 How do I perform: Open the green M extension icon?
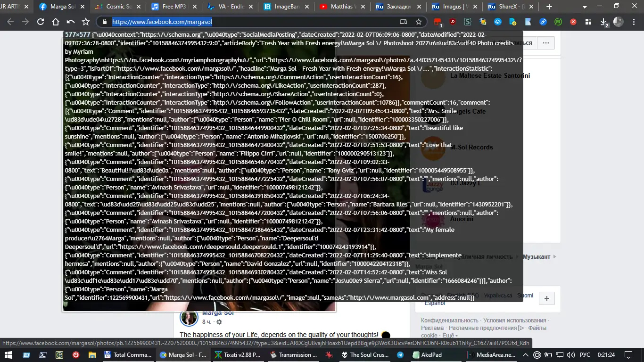click(558, 22)
